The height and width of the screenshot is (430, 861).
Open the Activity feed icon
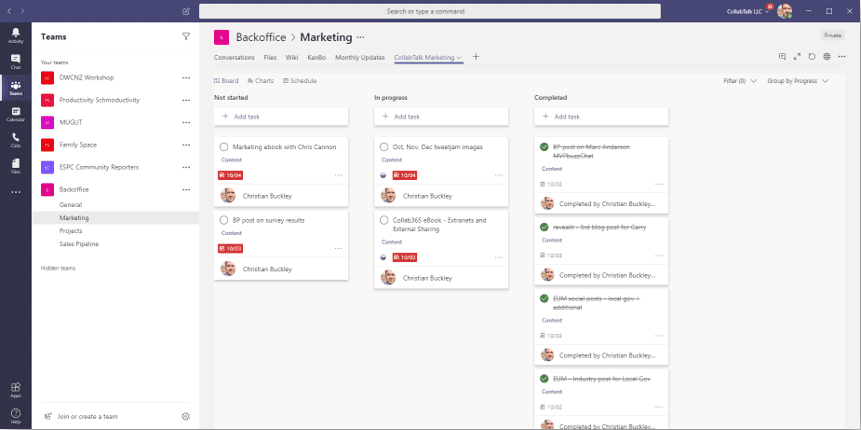coord(15,35)
